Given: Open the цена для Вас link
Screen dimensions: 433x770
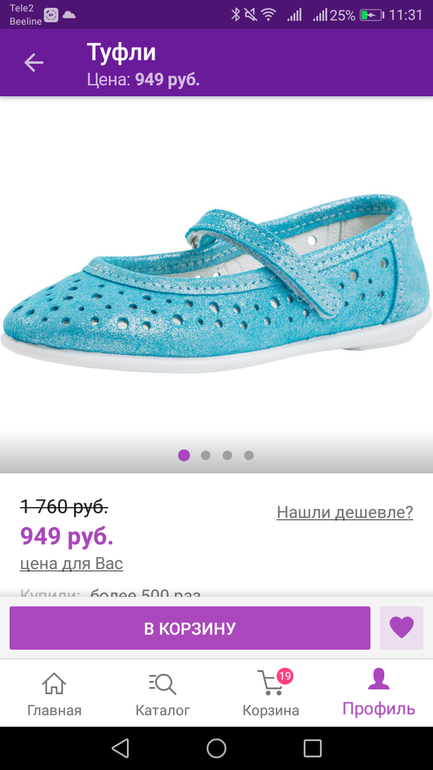Looking at the screenshot, I should pos(72,564).
